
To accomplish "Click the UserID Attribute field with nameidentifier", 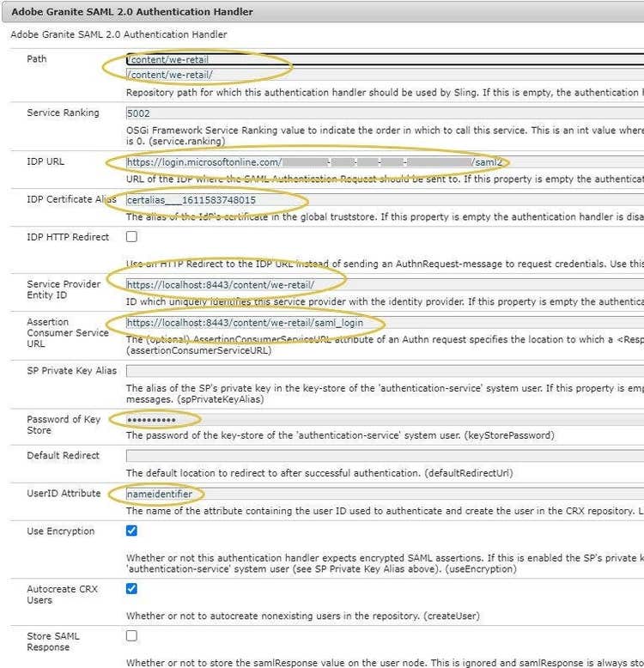I will pos(378,494).
